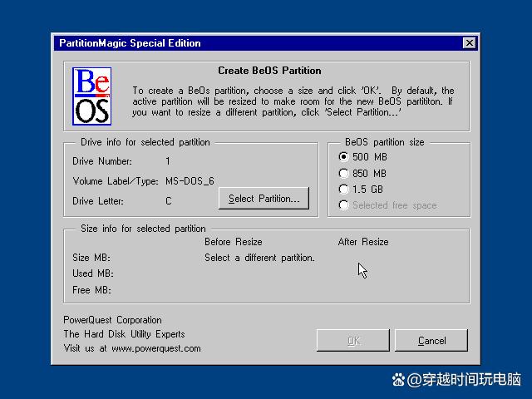
Task: Click the 'PowerQuest Corporation' text
Action: click(112, 320)
